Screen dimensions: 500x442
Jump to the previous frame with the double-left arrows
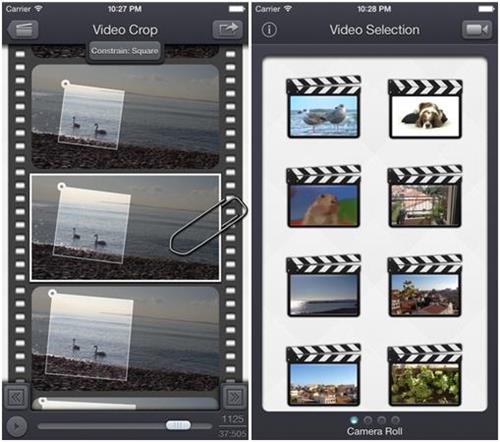pos(16,396)
